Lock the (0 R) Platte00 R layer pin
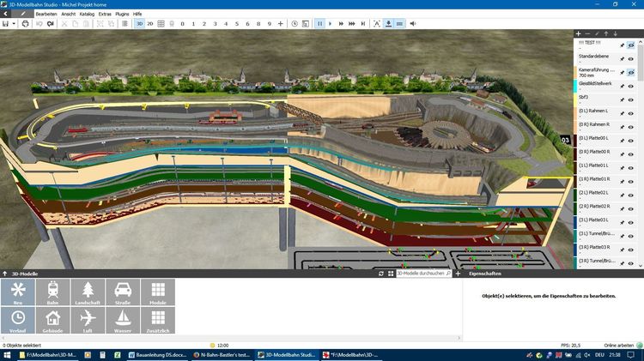This screenshot has height=361, width=644. coord(623,154)
